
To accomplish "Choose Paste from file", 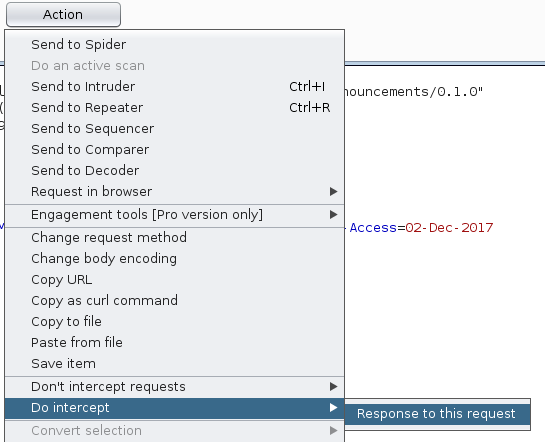I will tap(174, 342).
